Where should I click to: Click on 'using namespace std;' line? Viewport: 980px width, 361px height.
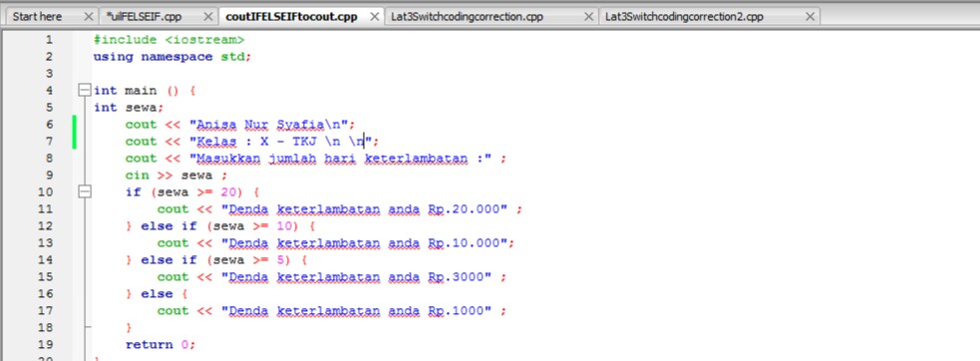tap(171, 56)
